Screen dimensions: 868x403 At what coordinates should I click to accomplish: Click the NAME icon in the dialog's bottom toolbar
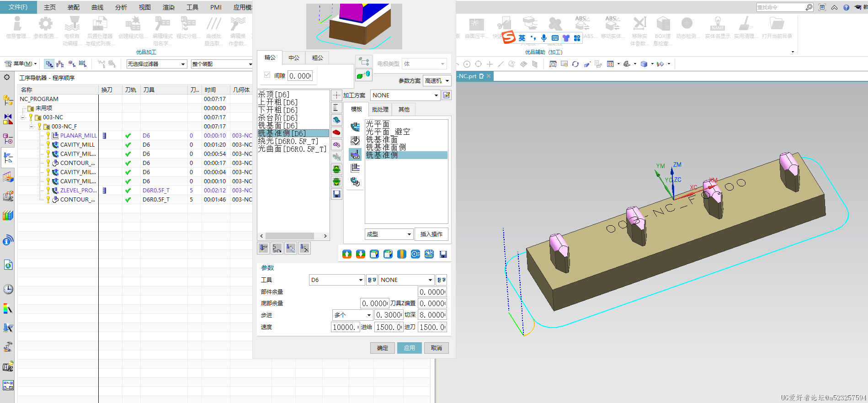pos(429,254)
